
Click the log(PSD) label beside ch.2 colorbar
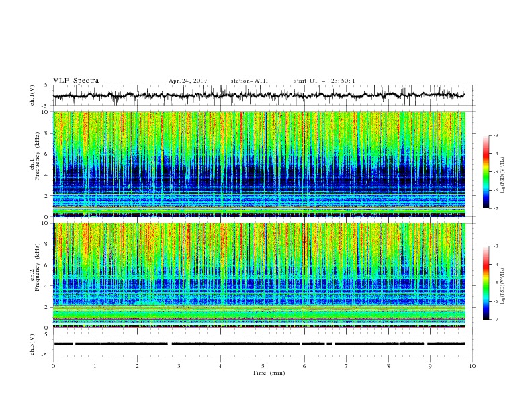point(502,285)
